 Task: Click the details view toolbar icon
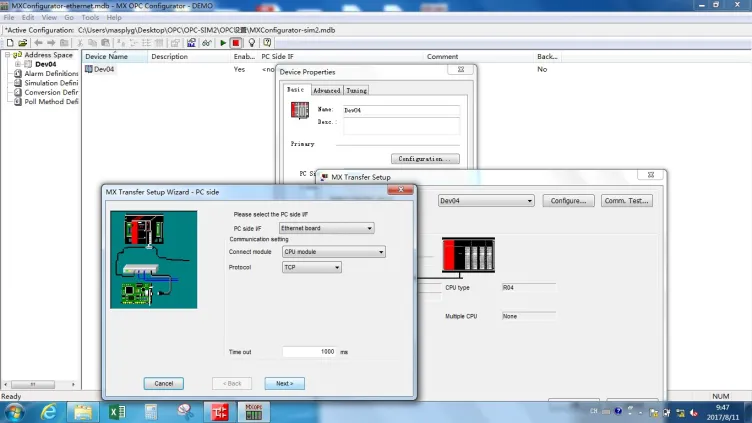[159, 43]
